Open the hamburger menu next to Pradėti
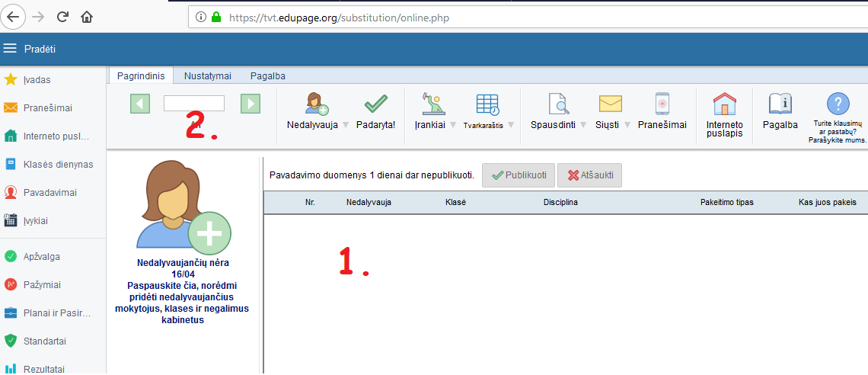The height and width of the screenshot is (375, 868). 10,49
